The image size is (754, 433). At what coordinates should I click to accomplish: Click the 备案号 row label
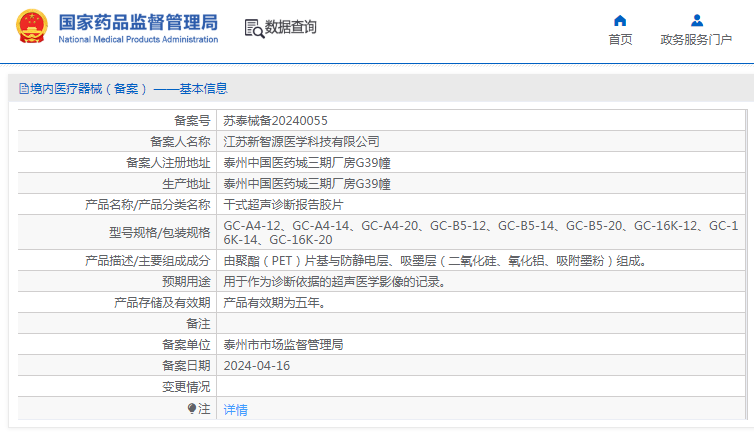tap(192, 121)
